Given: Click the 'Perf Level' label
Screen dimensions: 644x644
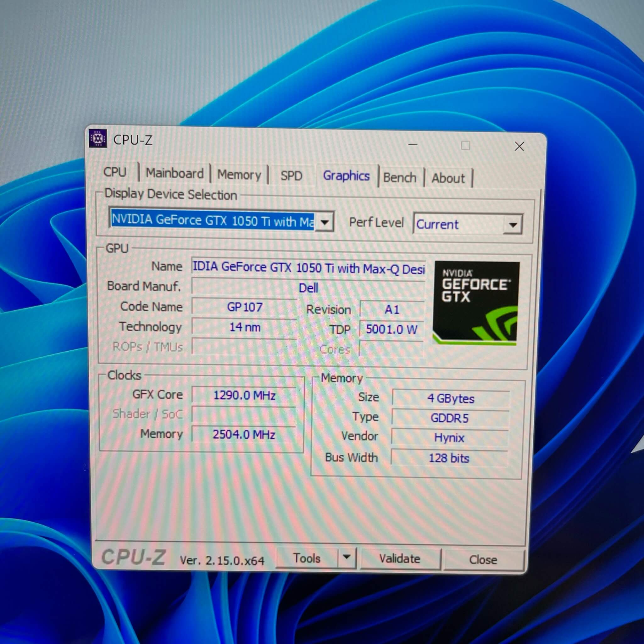Looking at the screenshot, I should (x=376, y=222).
